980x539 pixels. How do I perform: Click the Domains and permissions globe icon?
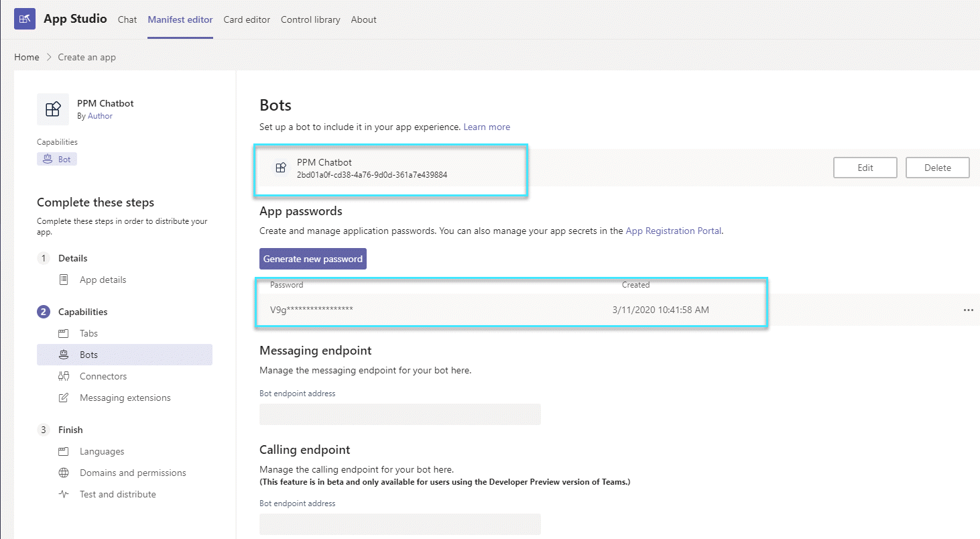coord(64,473)
